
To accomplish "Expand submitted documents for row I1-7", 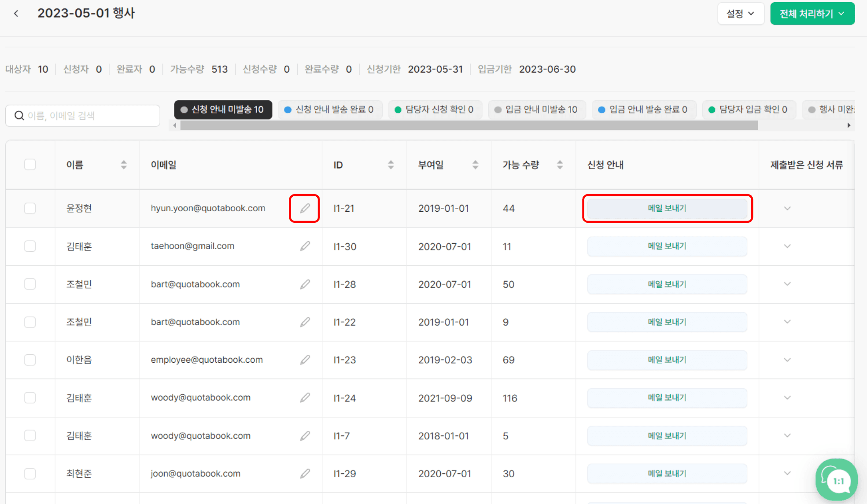I will tap(787, 436).
